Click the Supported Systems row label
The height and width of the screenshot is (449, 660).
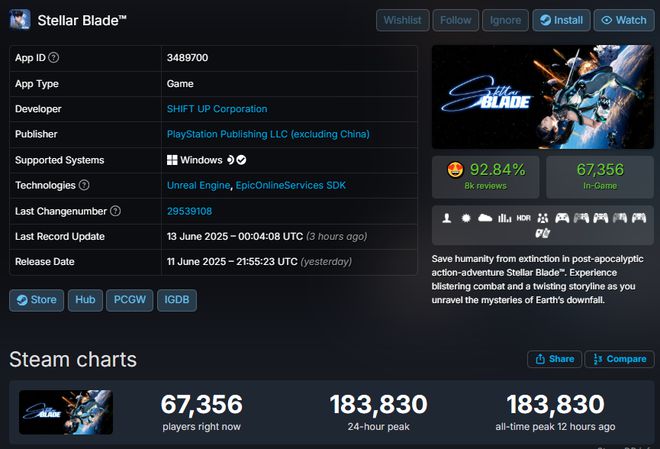pos(59,160)
